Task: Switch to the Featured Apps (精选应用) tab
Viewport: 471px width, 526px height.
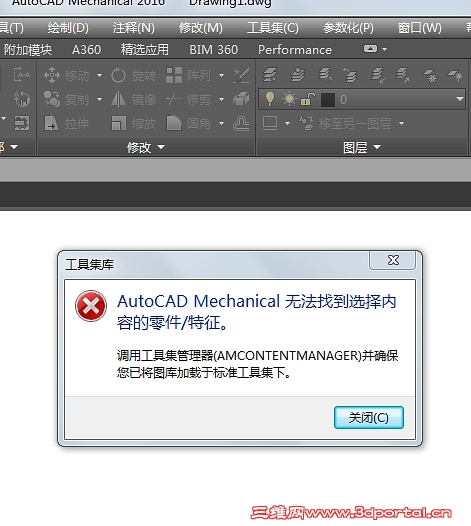Action: pos(145,50)
